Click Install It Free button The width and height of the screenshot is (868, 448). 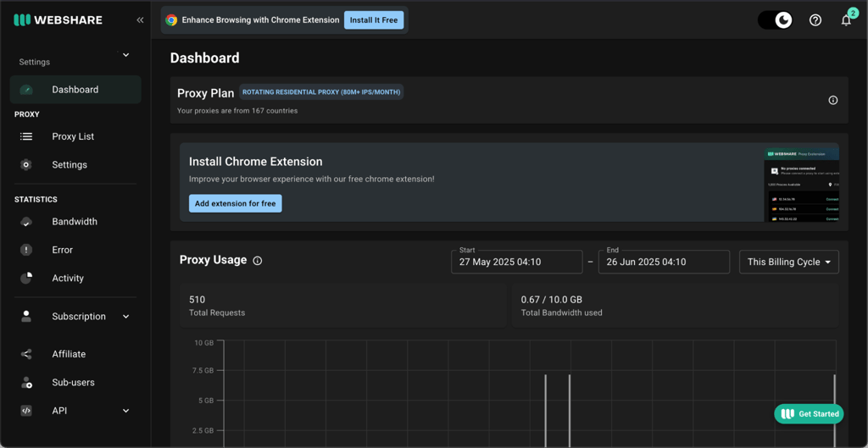374,20
